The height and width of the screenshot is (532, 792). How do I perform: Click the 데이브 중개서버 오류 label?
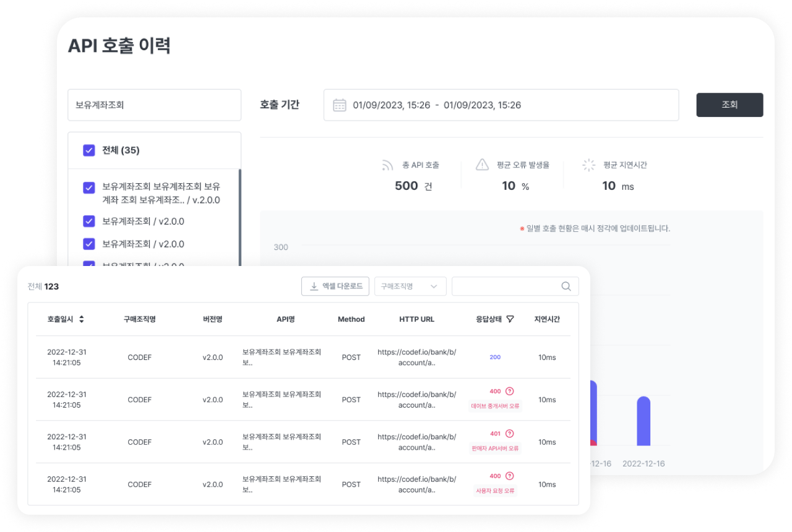pyautogui.click(x=495, y=406)
